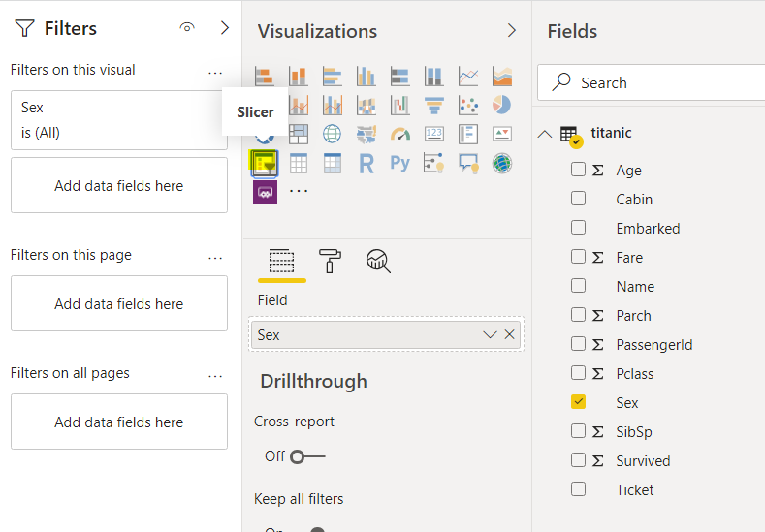Collapse the titanic table
The height and width of the screenshot is (532, 765).
[x=545, y=134]
